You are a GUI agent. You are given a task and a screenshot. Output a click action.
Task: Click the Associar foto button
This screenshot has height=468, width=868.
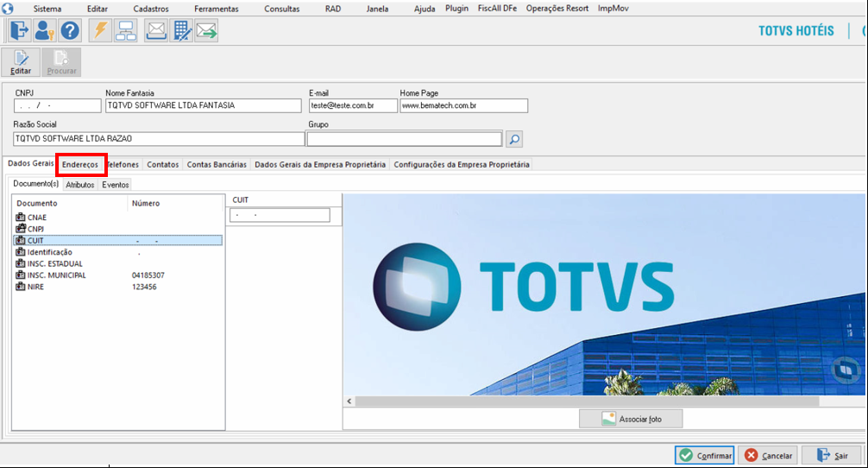pyautogui.click(x=631, y=419)
